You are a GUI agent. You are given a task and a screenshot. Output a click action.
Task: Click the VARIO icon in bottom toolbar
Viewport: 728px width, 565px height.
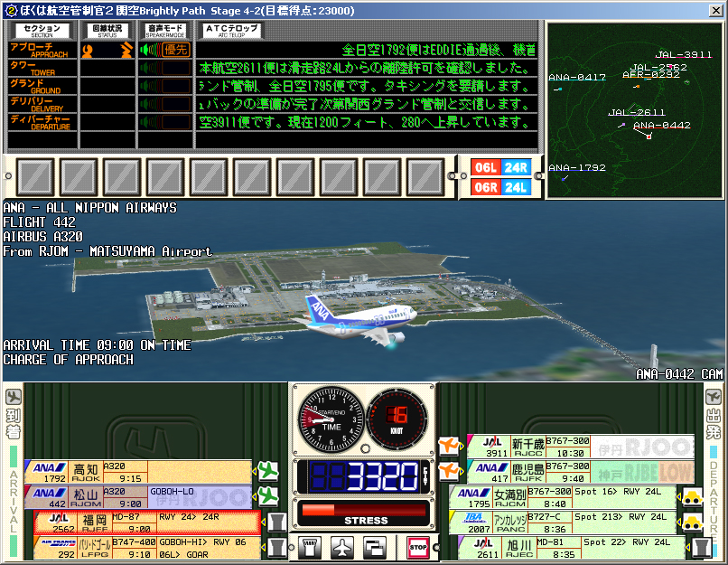309,547
